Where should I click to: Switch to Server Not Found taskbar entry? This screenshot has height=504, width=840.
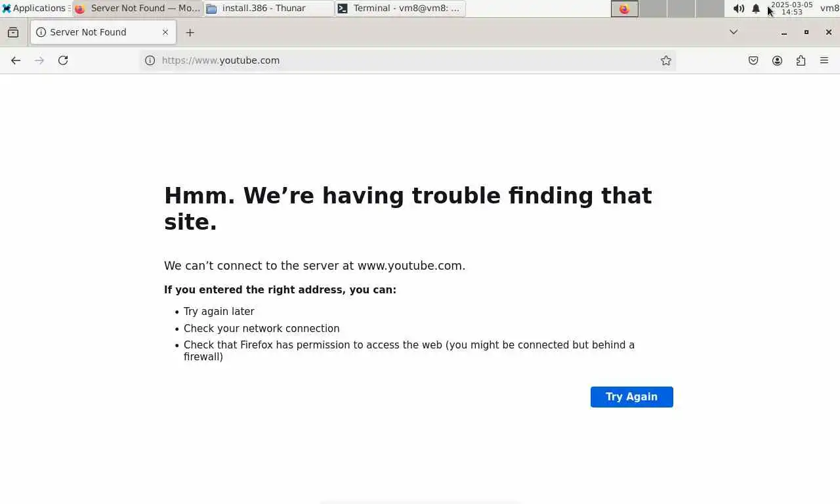coord(137,9)
